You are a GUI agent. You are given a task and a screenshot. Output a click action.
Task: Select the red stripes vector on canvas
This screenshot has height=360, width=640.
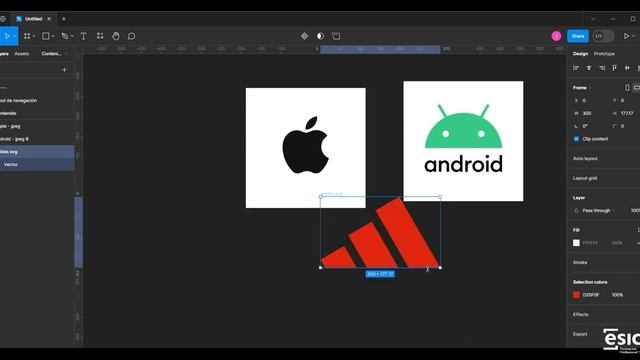[x=380, y=232]
